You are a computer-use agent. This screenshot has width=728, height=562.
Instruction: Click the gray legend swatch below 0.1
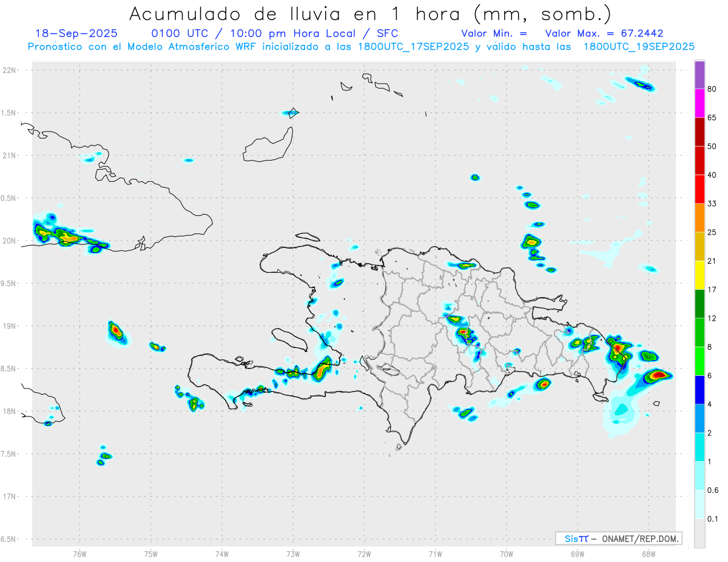pos(699,534)
